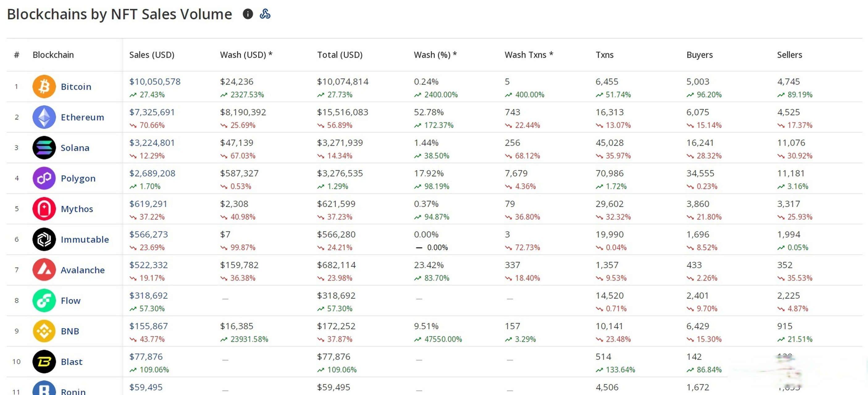Sort by the Wash (USD) column header
868x395 pixels.
[x=246, y=55]
